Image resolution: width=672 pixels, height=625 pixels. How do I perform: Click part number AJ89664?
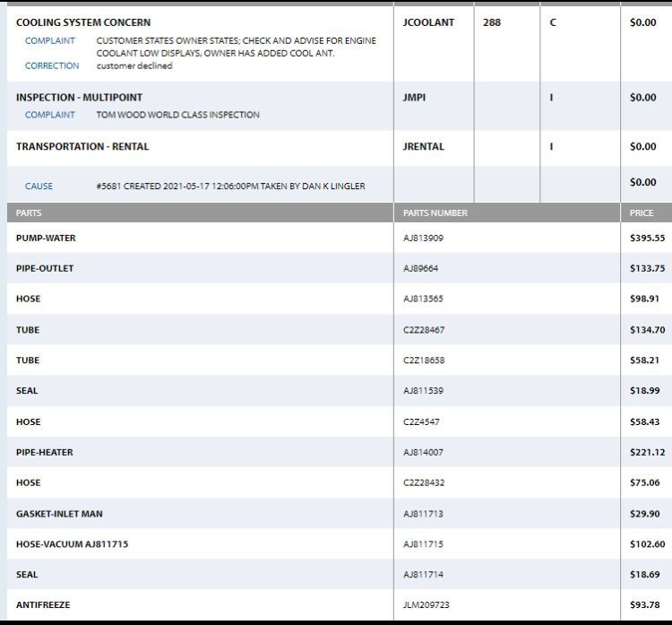tap(421, 268)
